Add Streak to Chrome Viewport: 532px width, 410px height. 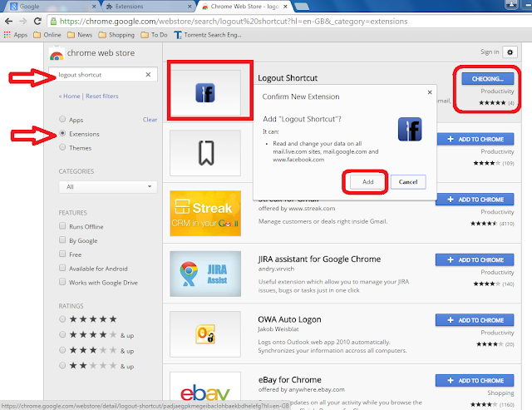coord(475,200)
